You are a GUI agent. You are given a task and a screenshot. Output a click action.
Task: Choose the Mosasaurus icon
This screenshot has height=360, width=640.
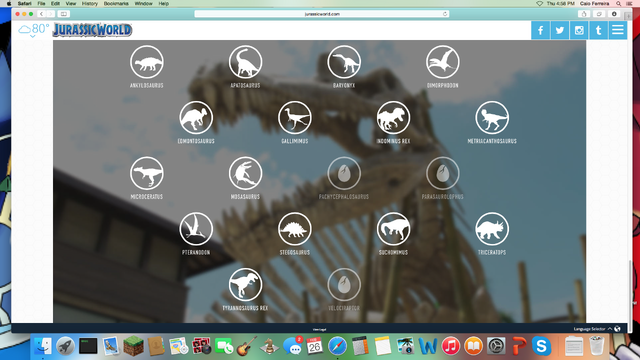point(245,173)
